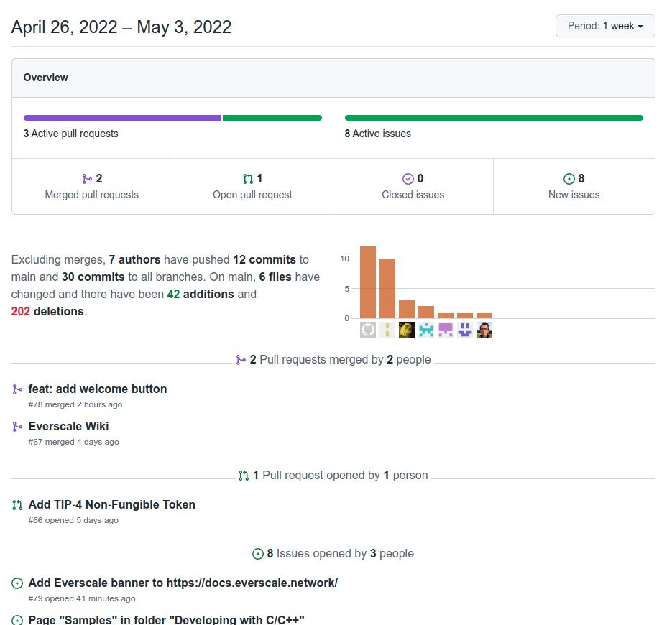Select the New issues tab

pos(574,186)
